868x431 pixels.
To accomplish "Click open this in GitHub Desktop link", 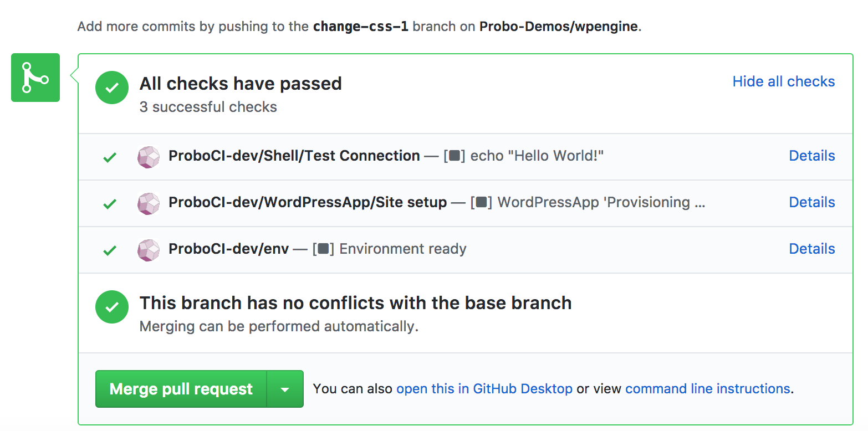I will 484,389.
